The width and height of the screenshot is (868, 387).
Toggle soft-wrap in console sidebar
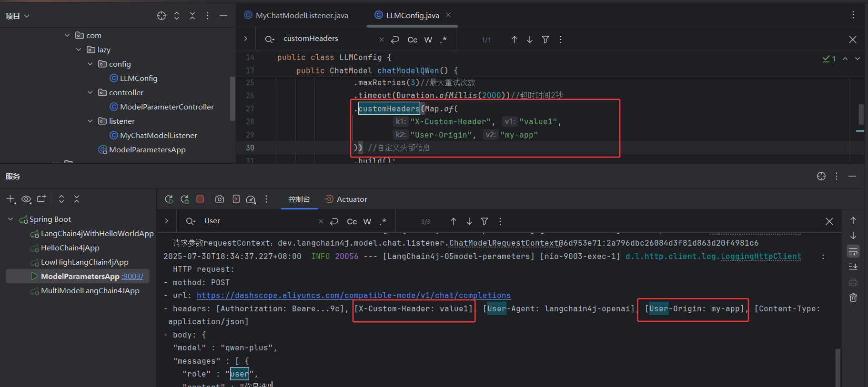[853, 251]
